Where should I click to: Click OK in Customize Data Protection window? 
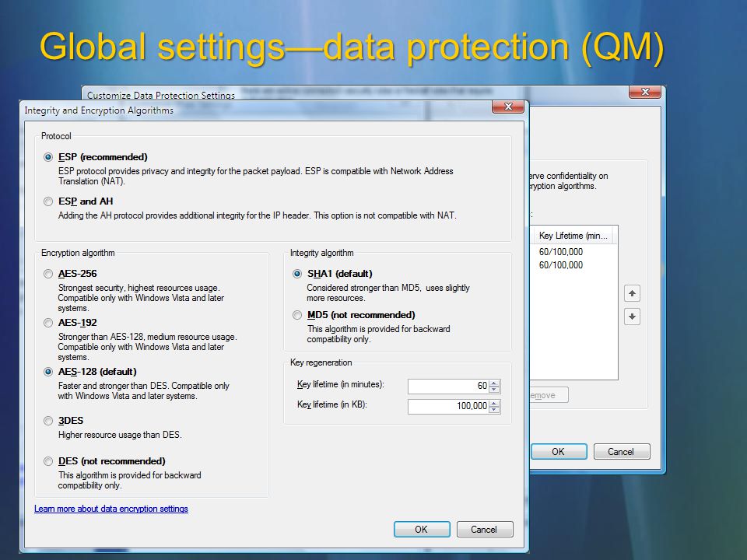click(x=559, y=451)
